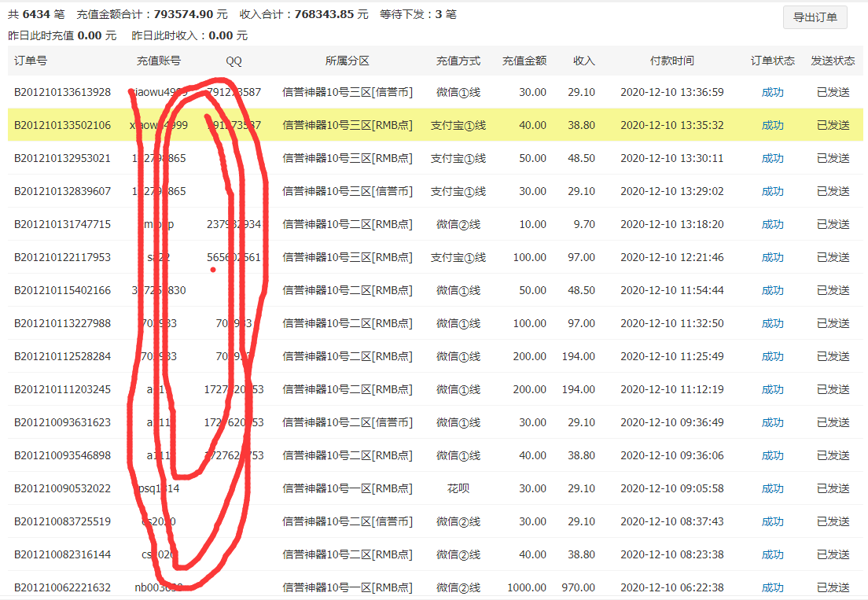
Task: Click the 成功 status on the first row
Action: click(772, 91)
